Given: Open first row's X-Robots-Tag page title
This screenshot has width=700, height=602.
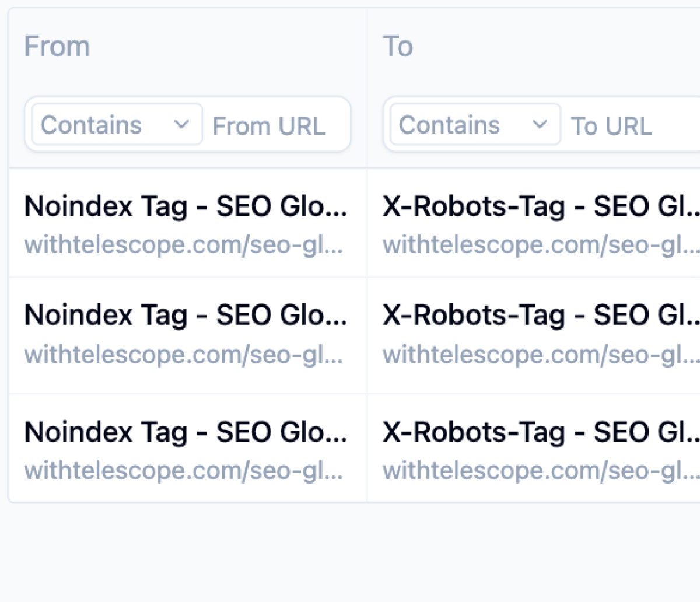Looking at the screenshot, I should click(x=540, y=206).
